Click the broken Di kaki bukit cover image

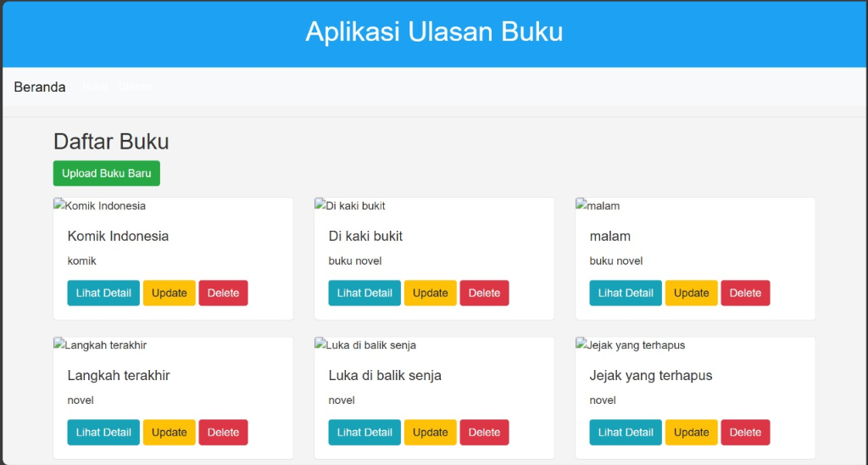click(350, 205)
